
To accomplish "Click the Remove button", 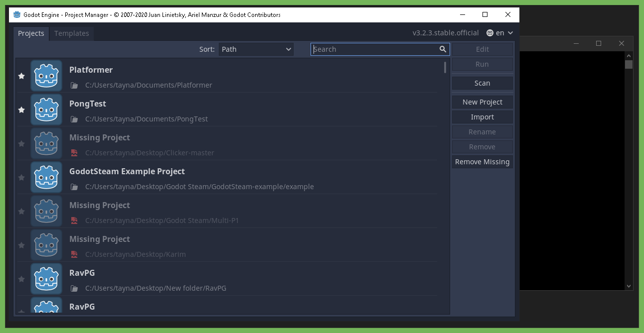I will [x=483, y=147].
